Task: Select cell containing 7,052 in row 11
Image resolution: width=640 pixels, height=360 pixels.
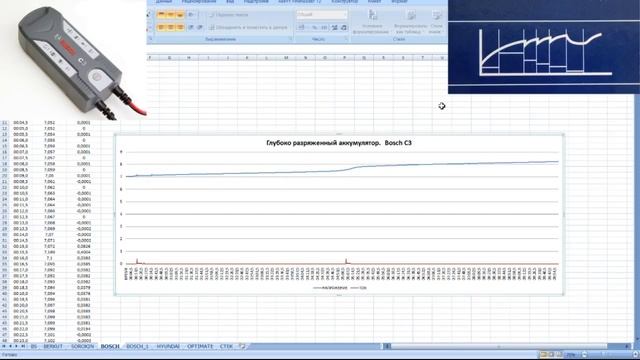Action: click(x=49, y=122)
